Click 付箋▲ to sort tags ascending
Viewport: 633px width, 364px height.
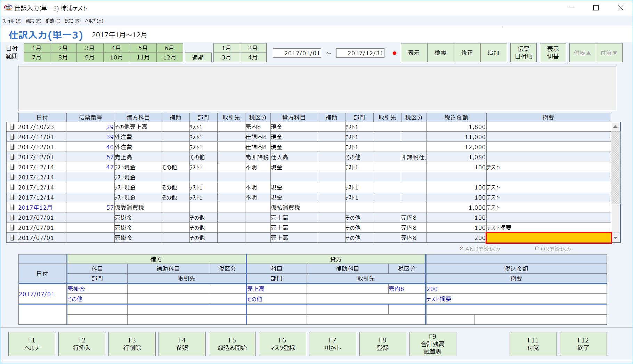582,52
